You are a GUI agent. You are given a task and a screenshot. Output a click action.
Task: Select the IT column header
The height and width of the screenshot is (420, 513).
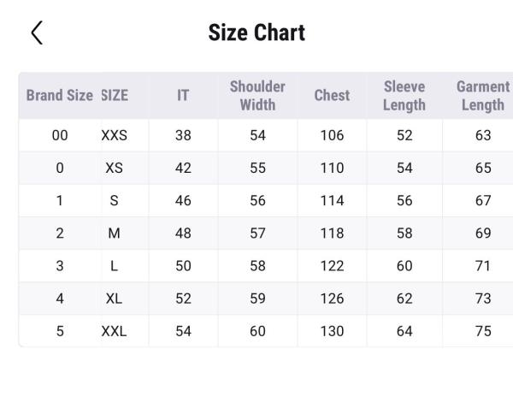(x=183, y=95)
